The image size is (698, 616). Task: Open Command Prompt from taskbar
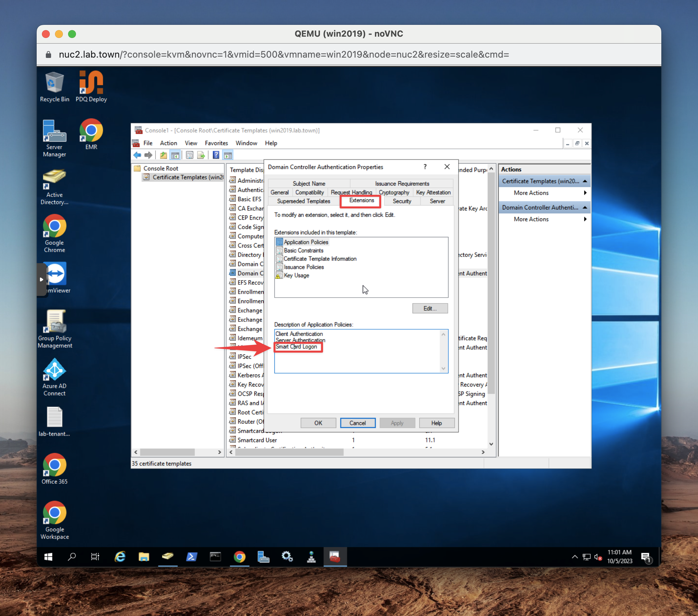pyautogui.click(x=215, y=557)
